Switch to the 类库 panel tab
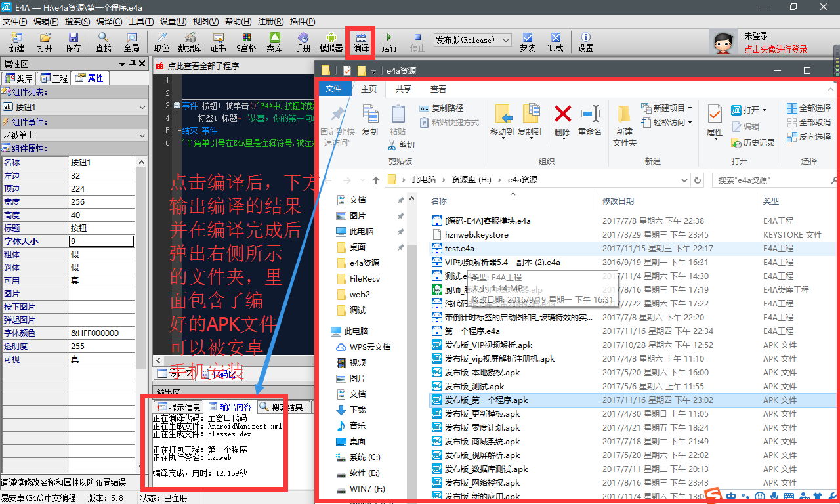840x504 pixels. (x=20, y=79)
